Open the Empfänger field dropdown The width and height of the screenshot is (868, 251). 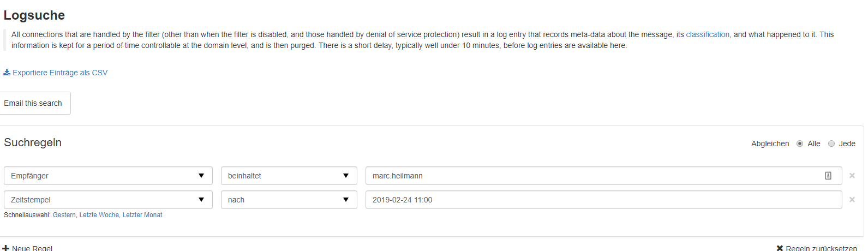point(108,176)
